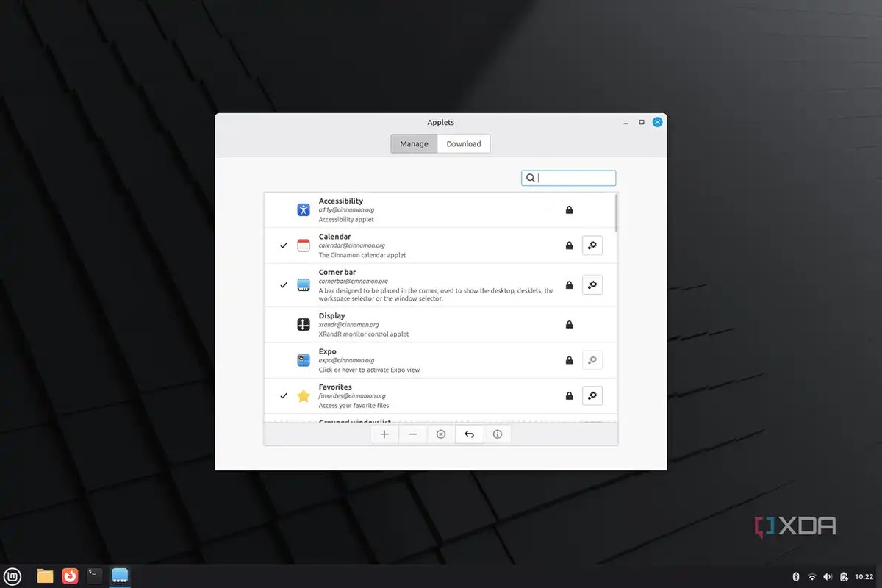Open the volume tray icon
Screen dimensions: 882x588
(x=828, y=576)
